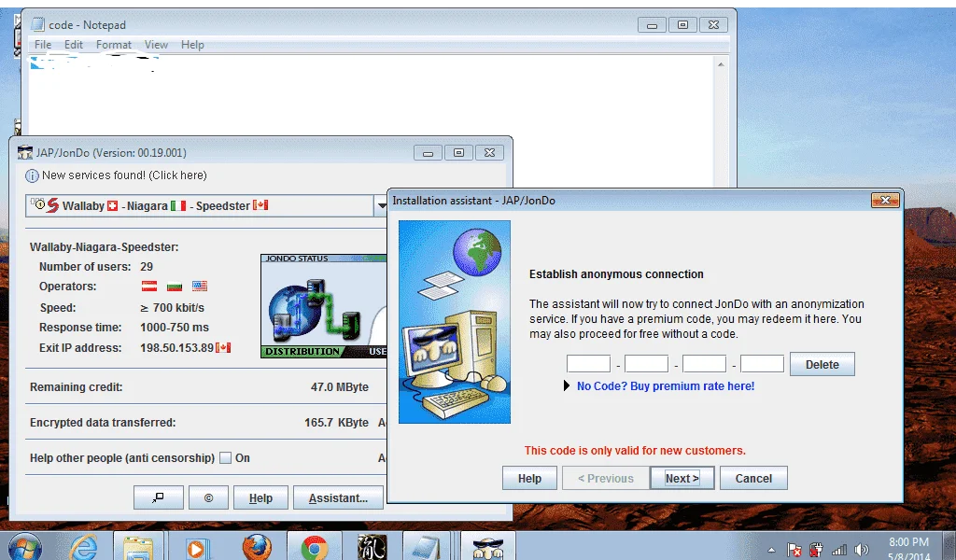Click the New services found message
956x560 pixels.
click(124, 175)
